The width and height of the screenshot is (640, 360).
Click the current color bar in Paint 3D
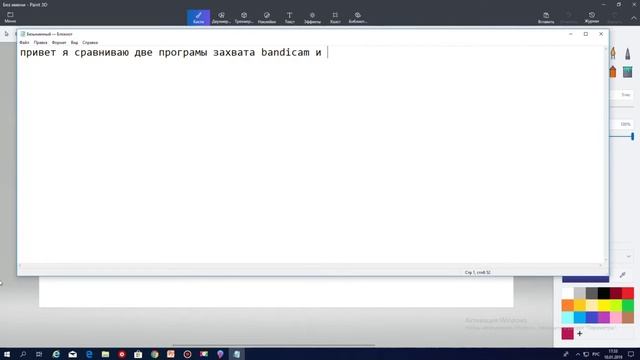[x=585, y=279]
